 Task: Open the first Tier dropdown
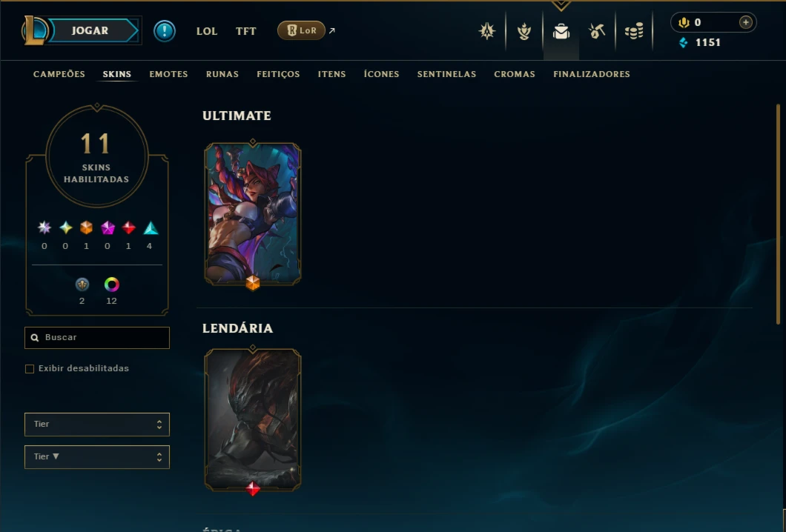click(x=96, y=425)
